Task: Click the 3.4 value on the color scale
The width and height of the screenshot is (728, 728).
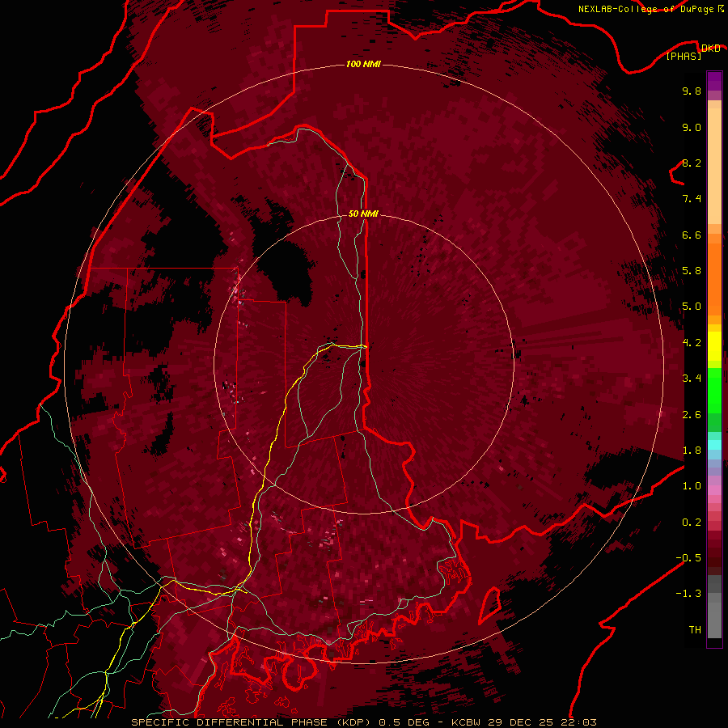Action: point(692,379)
